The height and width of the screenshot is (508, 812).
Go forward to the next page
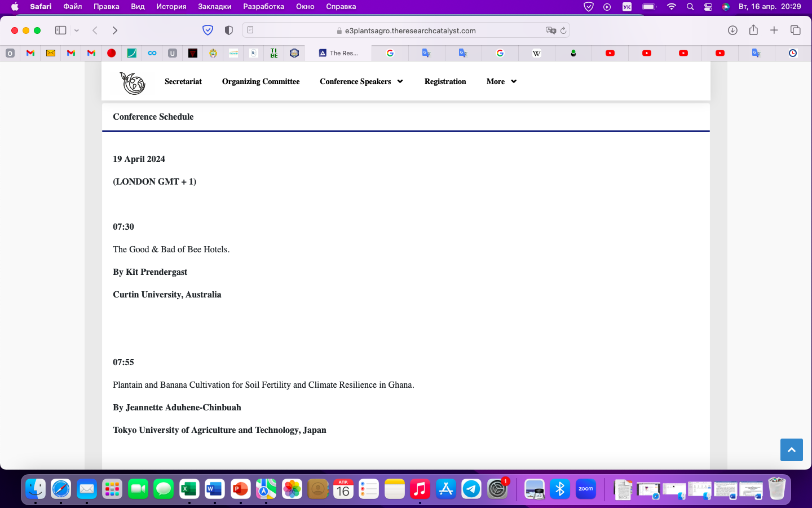coord(115,30)
